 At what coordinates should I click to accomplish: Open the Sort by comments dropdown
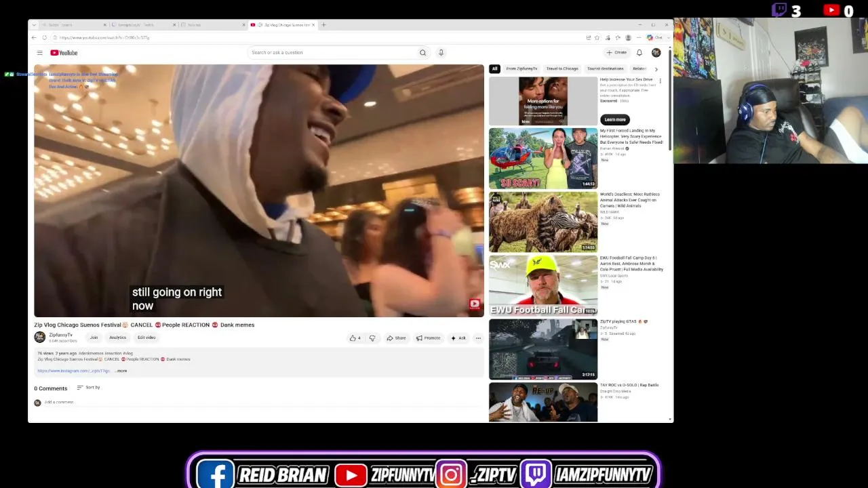pos(89,388)
